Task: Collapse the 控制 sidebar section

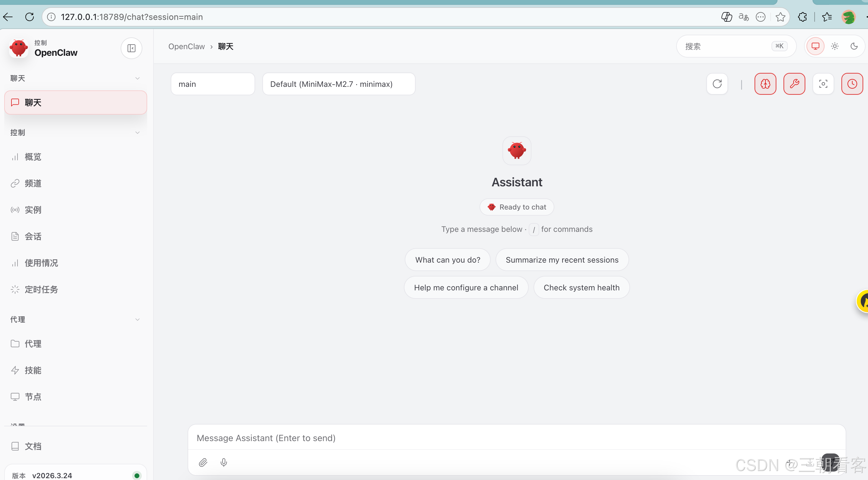Action: [137, 132]
